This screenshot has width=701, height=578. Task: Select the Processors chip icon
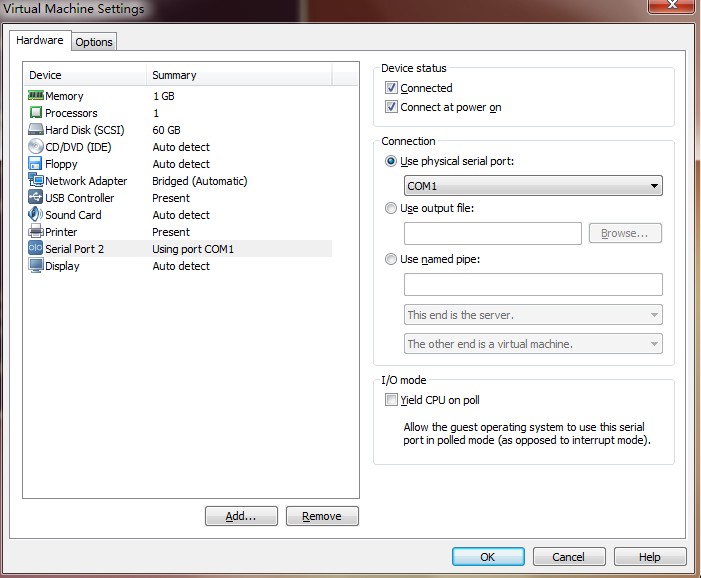click(x=36, y=112)
